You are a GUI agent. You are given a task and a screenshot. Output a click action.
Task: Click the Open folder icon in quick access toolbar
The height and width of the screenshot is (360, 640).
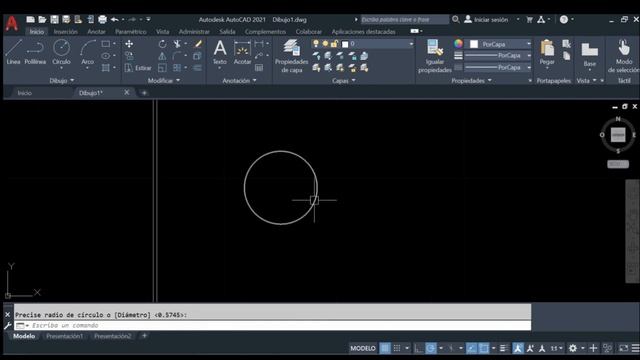point(42,19)
